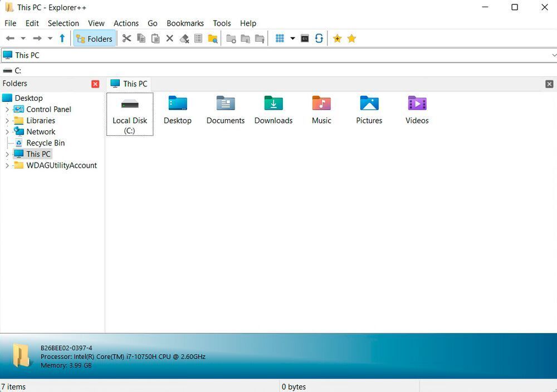Expand Libraries tree node

(7, 121)
